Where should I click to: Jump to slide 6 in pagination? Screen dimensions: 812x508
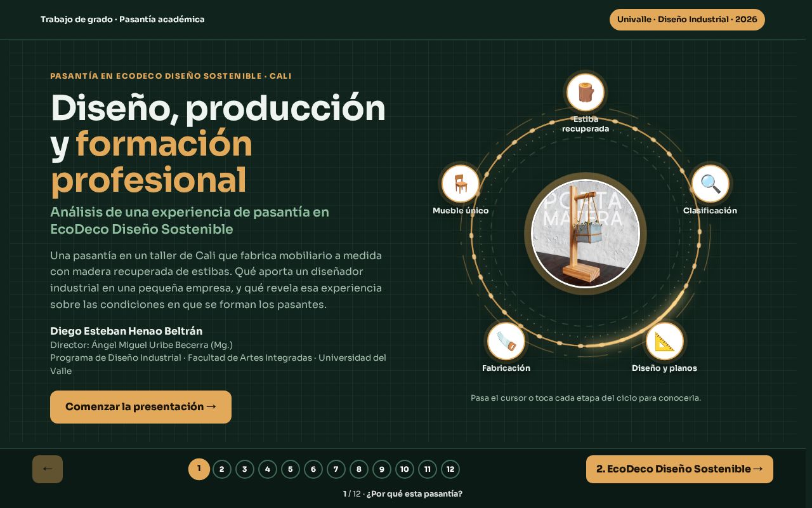coord(313,469)
